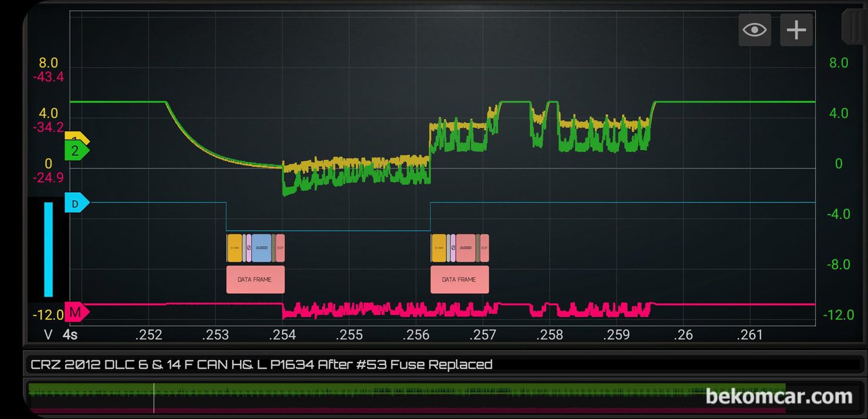
Task: Select the pink M math channel marker
Action: tap(76, 313)
